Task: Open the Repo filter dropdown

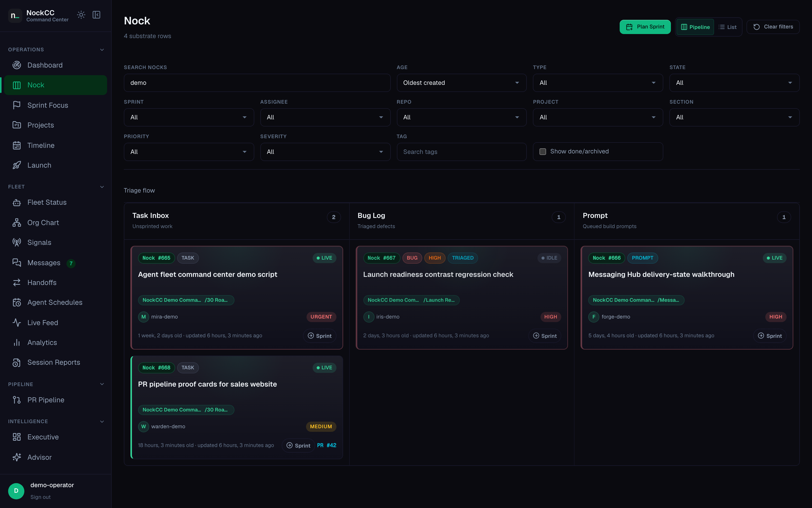Action: pyautogui.click(x=461, y=117)
